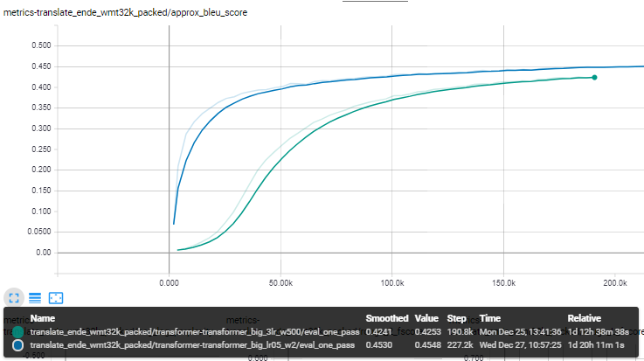
Task: Click smoothed value 0.4530
Action: coord(378,345)
